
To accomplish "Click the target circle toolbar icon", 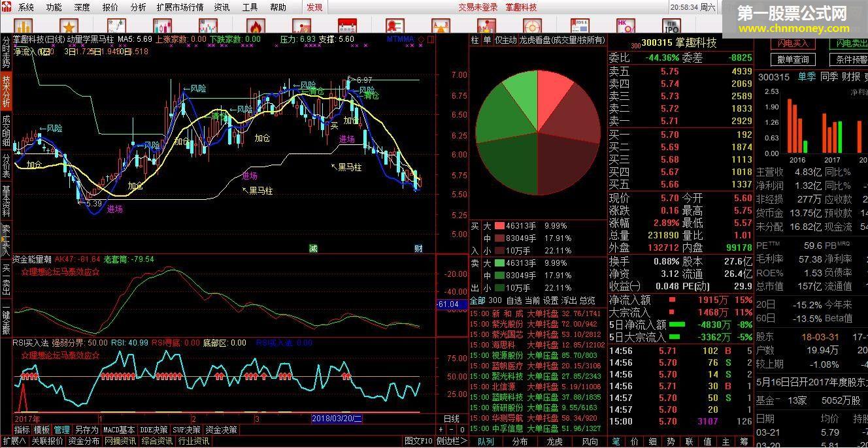I will (533, 27).
